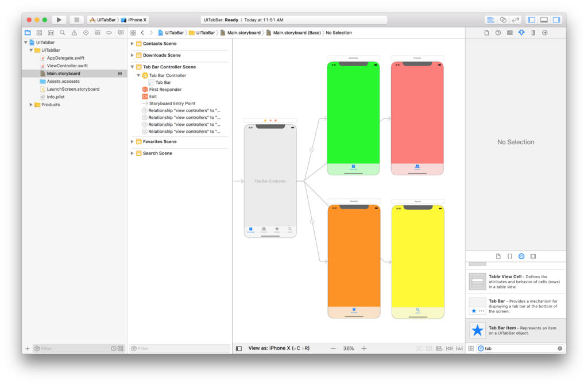Open the Find navigator magnifier icon

(62, 33)
